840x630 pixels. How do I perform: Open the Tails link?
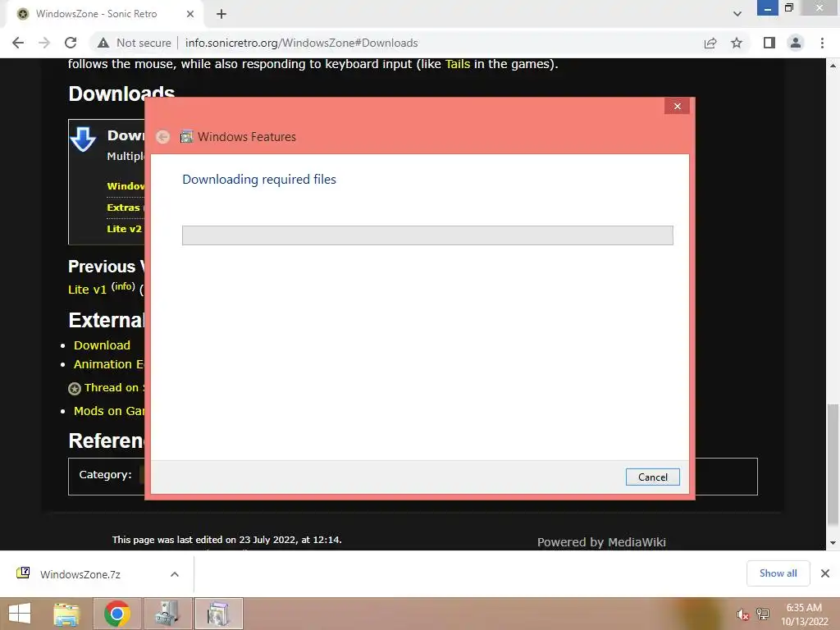click(x=457, y=64)
